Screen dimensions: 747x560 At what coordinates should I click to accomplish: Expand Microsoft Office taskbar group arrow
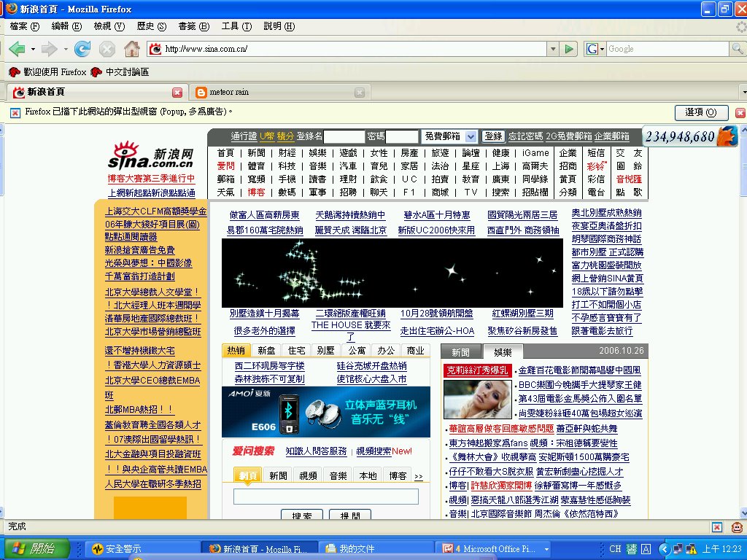point(546,548)
